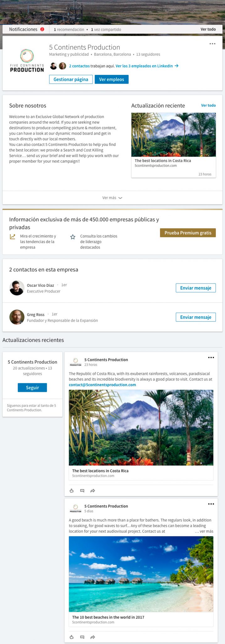Open three-dot menu on Costa Rica post
The image size is (225, 644).
coord(211,358)
